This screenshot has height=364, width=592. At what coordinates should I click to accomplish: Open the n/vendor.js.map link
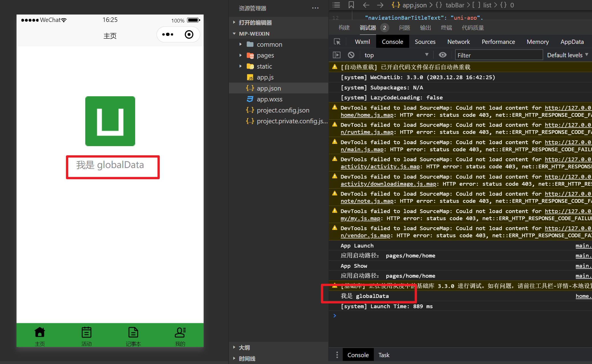point(365,236)
